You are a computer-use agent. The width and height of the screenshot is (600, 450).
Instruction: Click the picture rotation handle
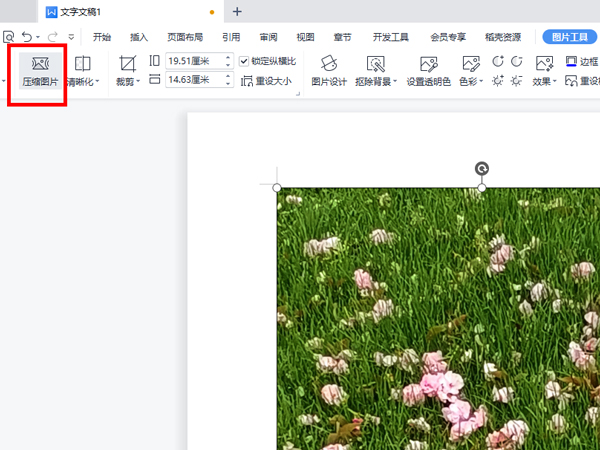[x=482, y=168]
